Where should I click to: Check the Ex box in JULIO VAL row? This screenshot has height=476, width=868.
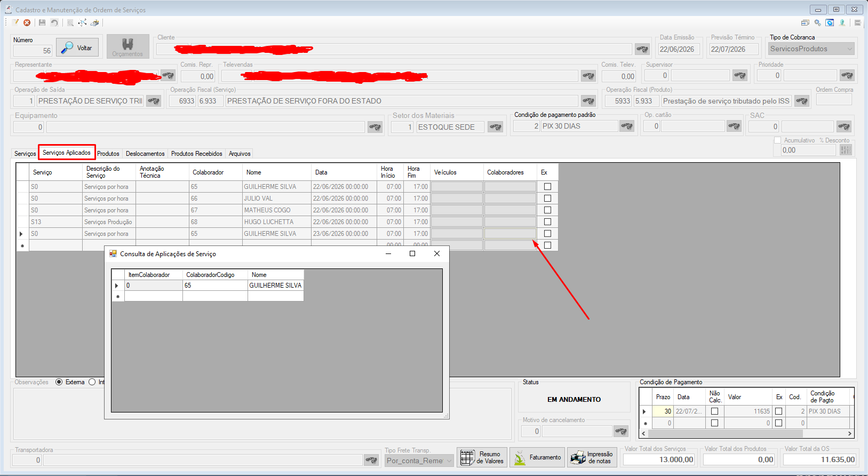tap(547, 199)
